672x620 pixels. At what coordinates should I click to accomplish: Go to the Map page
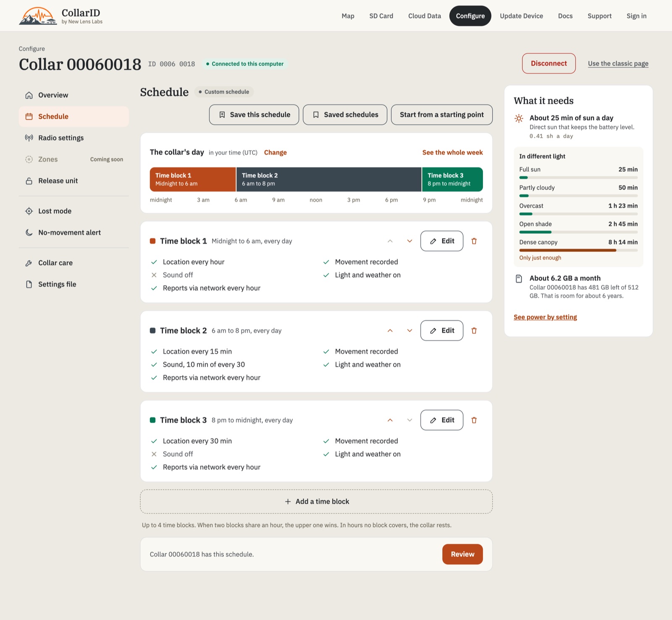pos(348,16)
